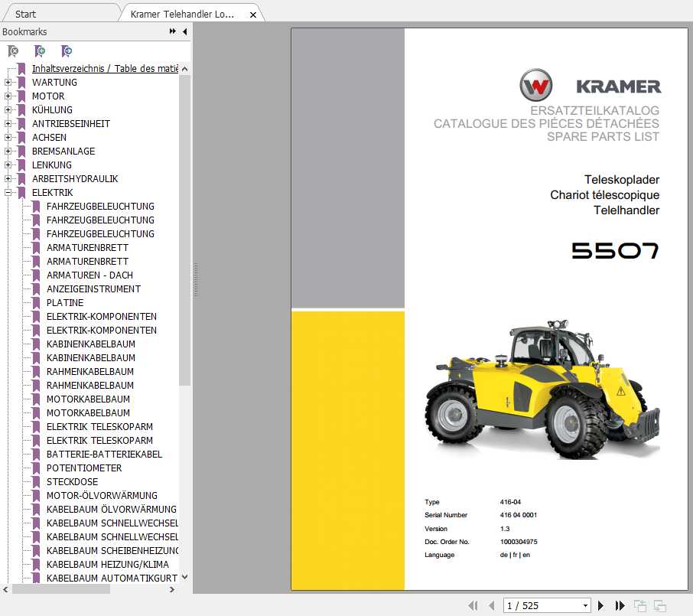The width and height of the screenshot is (693, 616).
Task: Expand the ARBEITSHYDRAULIK bookmark node
Action: (x=8, y=179)
